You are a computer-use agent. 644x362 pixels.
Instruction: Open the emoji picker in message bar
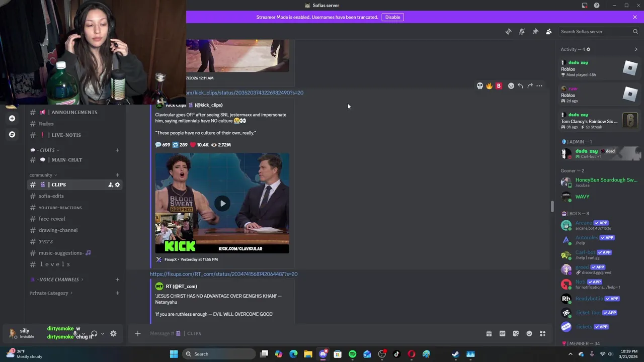pyautogui.click(x=529, y=333)
